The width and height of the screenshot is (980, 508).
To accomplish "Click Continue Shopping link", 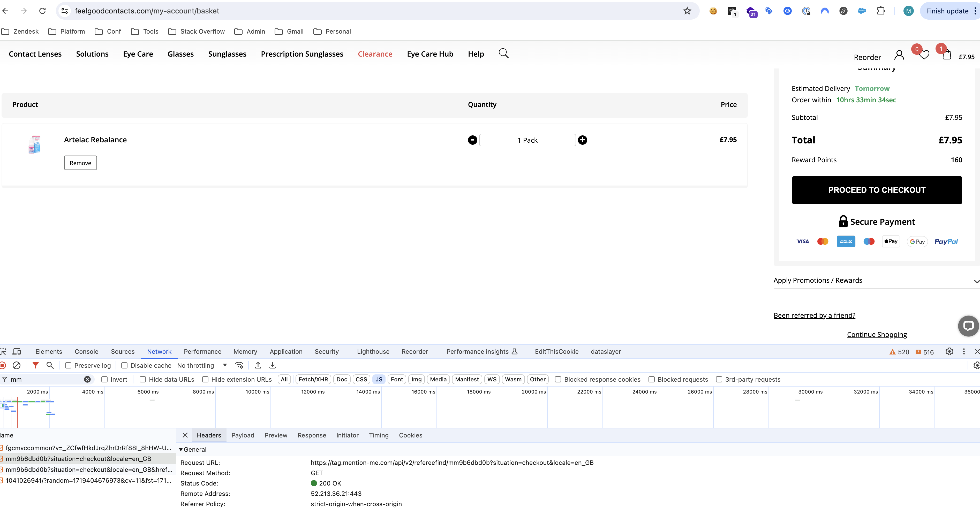I will pos(877,334).
